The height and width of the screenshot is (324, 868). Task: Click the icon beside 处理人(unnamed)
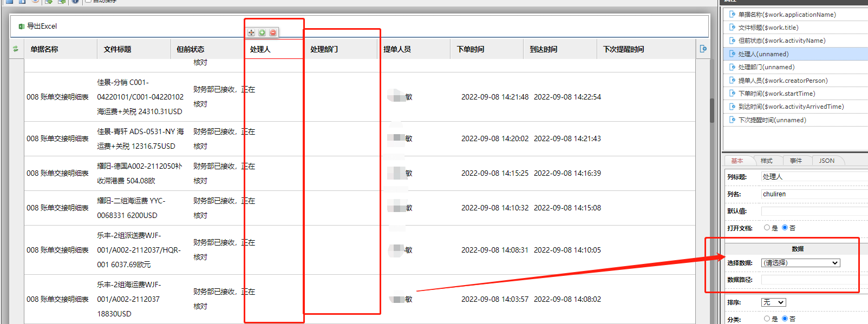(x=732, y=54)
